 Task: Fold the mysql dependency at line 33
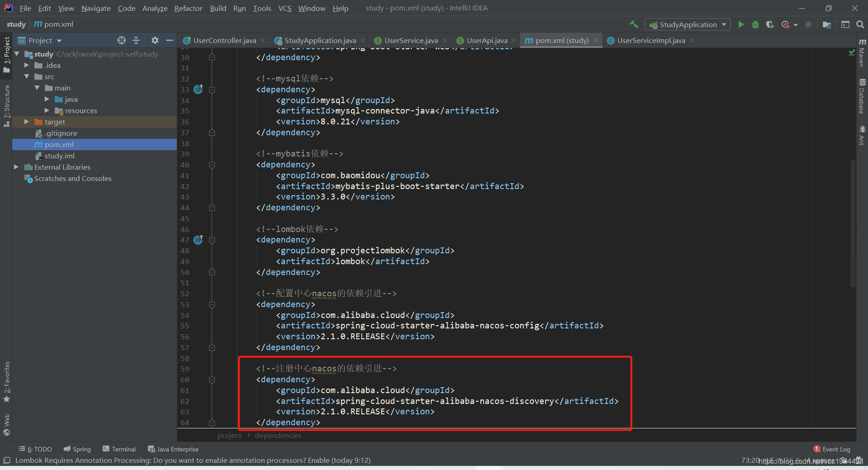pos(212,90)
